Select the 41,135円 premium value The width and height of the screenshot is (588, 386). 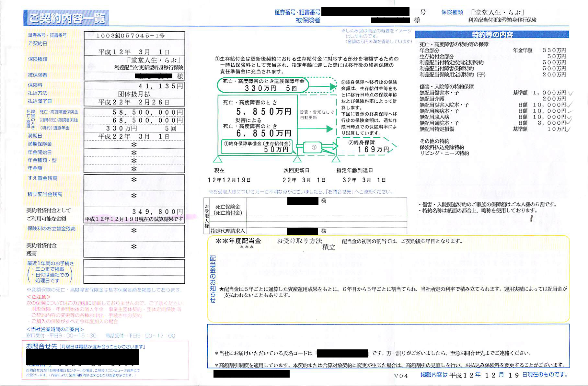point(161,86)
